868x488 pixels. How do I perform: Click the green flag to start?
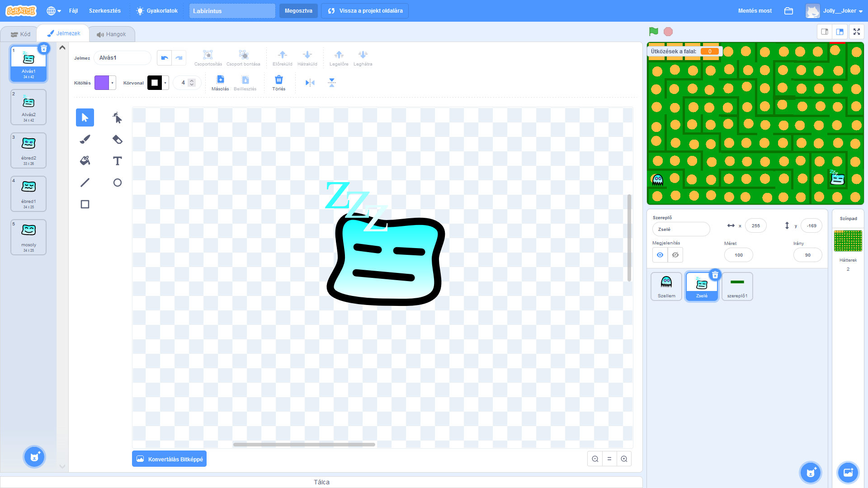pyautogui.click(x=653, y=32)
